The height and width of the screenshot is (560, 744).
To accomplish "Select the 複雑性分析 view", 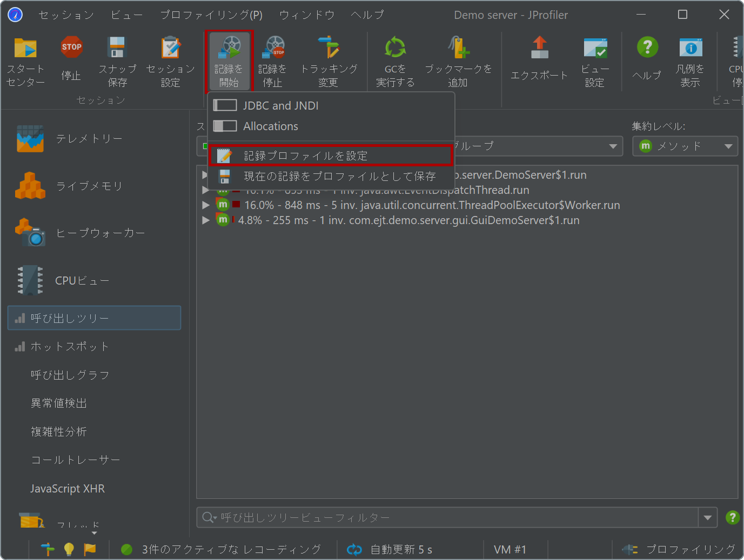I will tap(94, 431).
